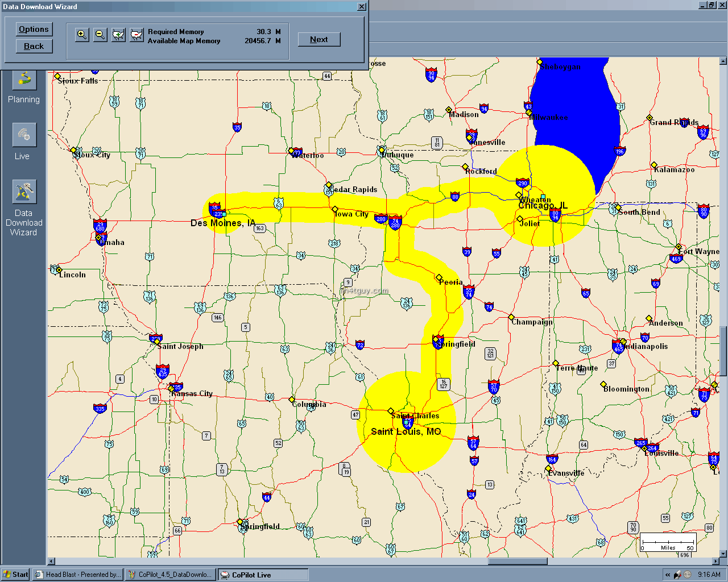Open the Windows Start button
The image size is (728, 582).
(x=16, y=575)
